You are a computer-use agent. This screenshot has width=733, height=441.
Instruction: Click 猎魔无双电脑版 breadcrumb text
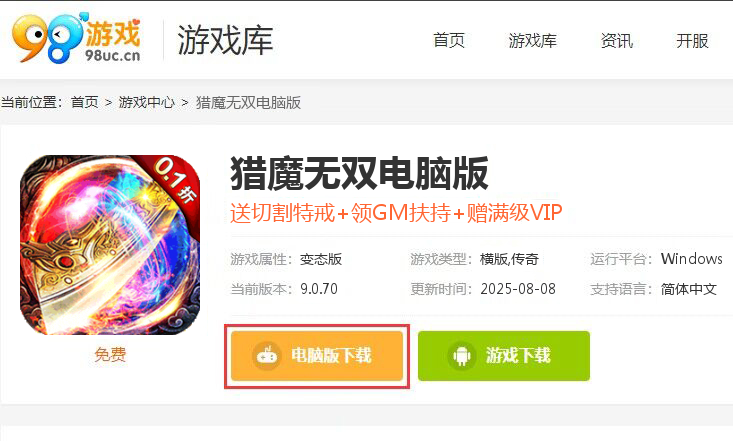click(x=248, y=102)
